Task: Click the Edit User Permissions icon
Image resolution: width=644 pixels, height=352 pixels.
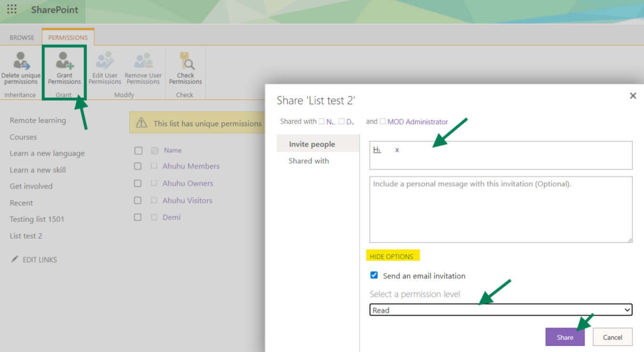Action: pyautogui.click(x=105, y=61)
